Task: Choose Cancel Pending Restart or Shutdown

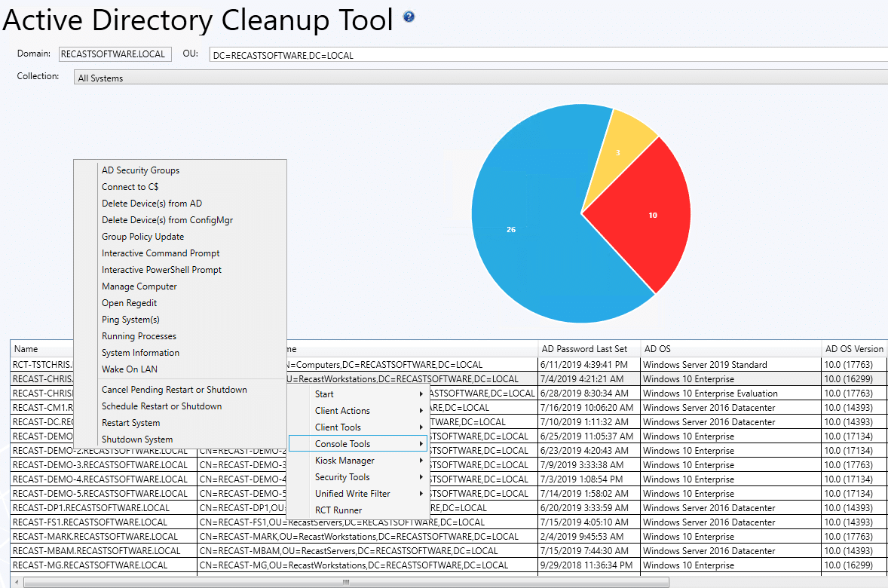Action: (161, 389)
